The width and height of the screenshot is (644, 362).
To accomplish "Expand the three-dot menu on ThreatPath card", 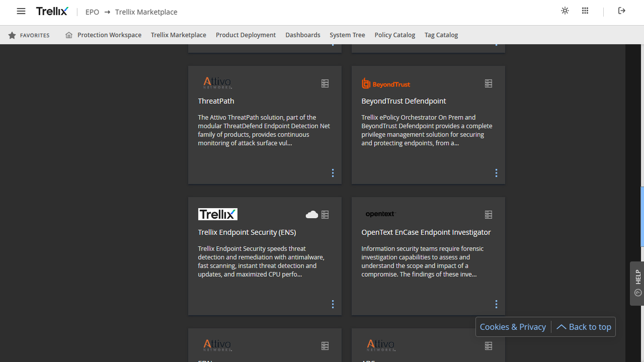I will click(333, 173).
